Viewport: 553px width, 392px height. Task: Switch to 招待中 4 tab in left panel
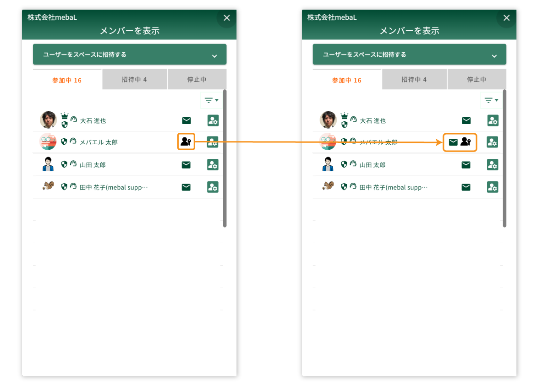tap(134, 80)
